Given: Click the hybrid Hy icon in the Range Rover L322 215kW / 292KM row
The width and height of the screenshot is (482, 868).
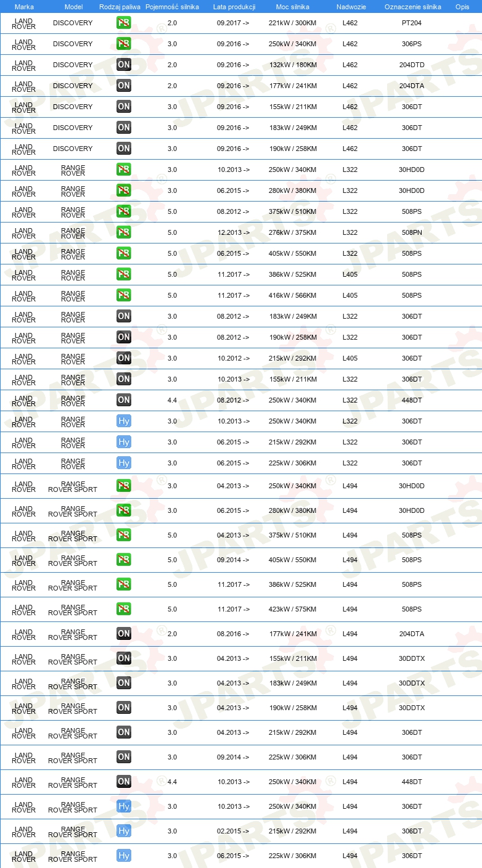Looking at the screenshot, I should pos(124,442).
